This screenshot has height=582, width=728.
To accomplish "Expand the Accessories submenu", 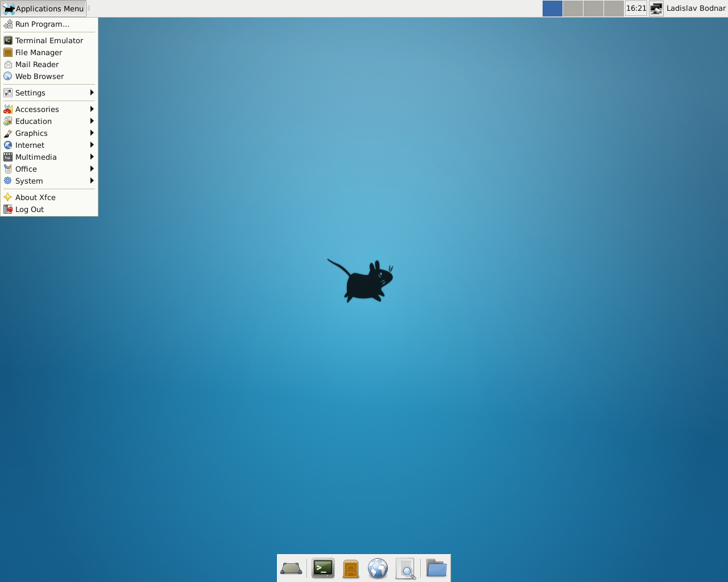I will pyautogui.click(x=49, y=109).
